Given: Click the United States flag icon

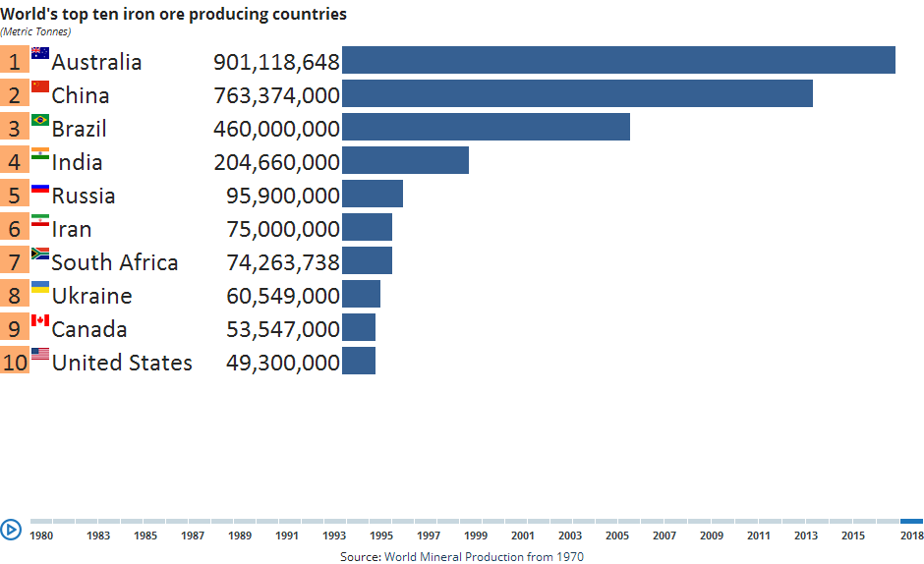Looking at the screenshot, I should [x=40, y=354].
